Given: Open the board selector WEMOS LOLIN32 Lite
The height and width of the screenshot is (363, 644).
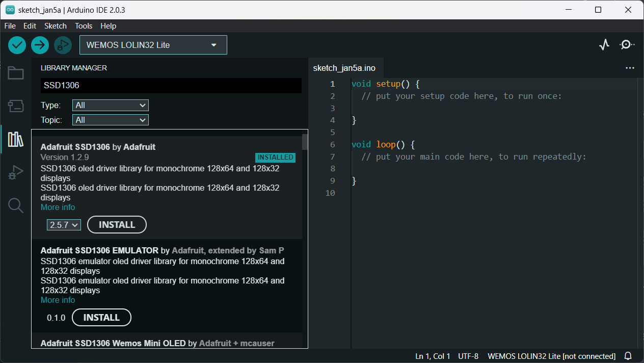Looking at the screenshot, I should click(153, 45).
